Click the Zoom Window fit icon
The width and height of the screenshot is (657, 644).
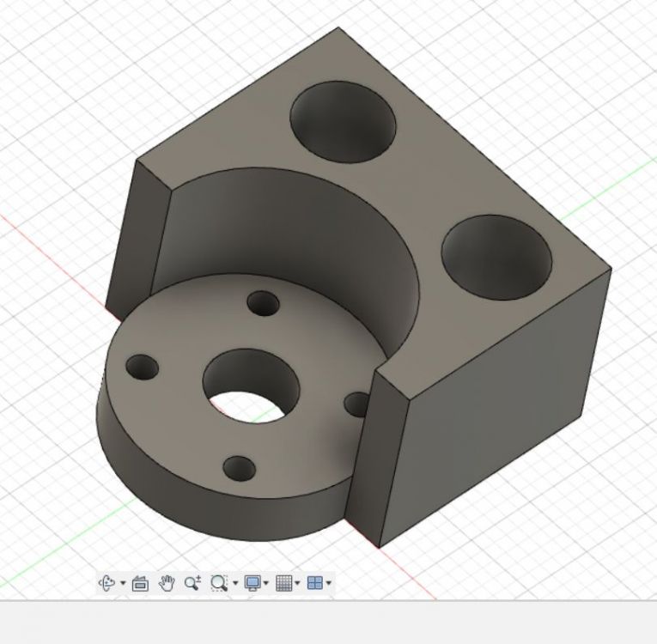tap(219, 583)
